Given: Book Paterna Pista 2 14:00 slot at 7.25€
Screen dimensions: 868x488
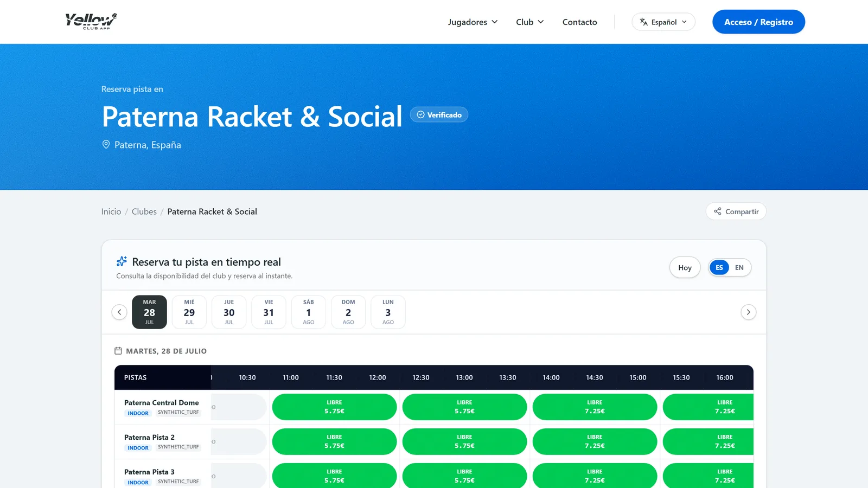Looking at the screenshot, I should tap(595, 441).
